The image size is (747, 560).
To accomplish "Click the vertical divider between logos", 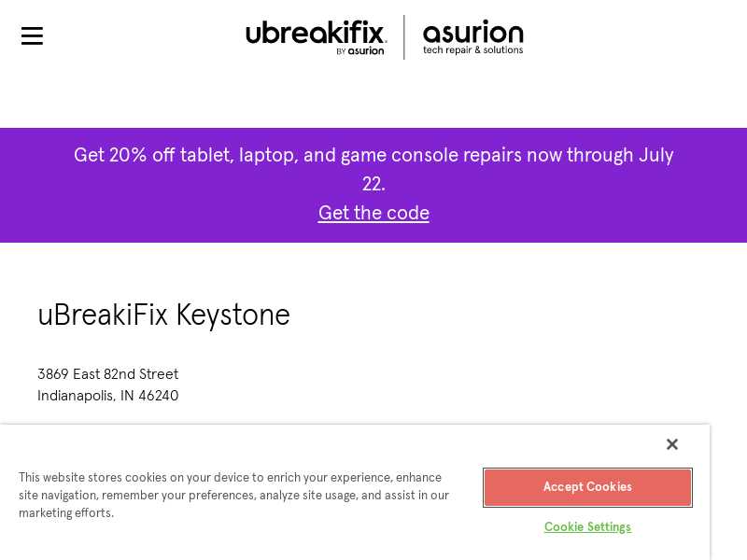I will click(x=404, y=37).
